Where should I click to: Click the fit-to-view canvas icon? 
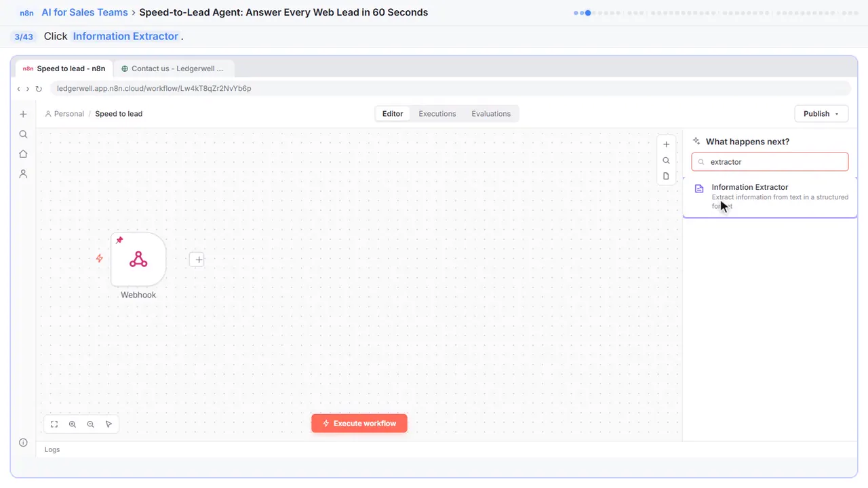pos(54,424)
